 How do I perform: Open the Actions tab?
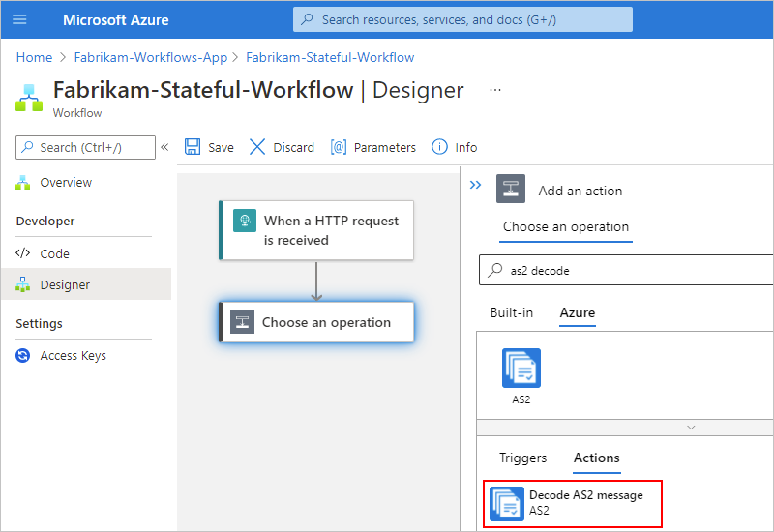click(x=596, y=458)
